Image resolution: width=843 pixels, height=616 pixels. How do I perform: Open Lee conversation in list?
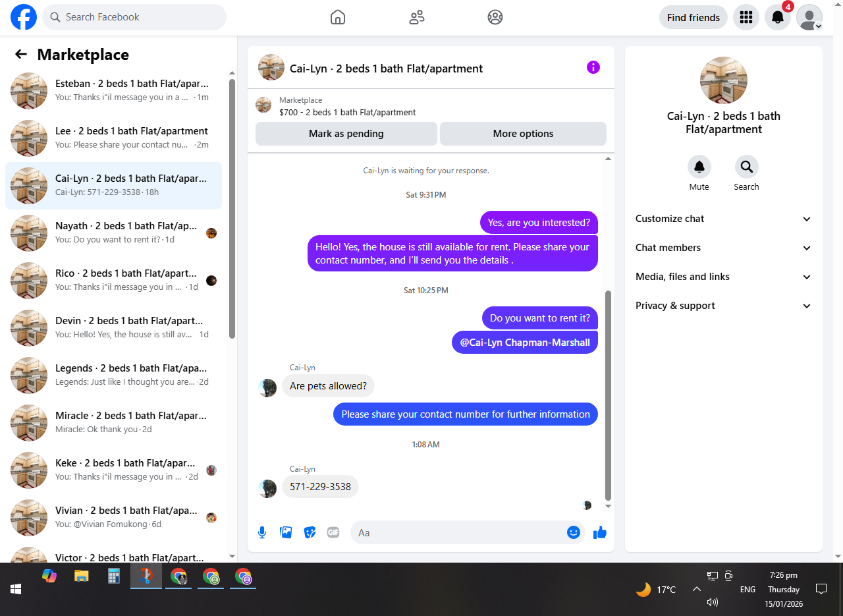pyautogui.click(x=113, y=138)
